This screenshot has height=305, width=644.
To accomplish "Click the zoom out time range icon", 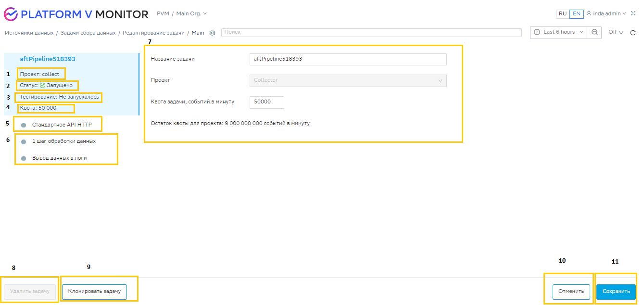I will point(594,32).
